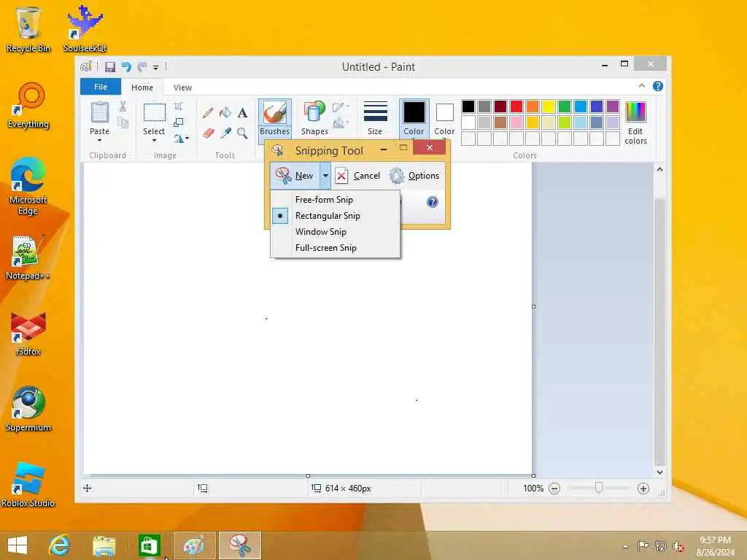Select the Fill with color bucket tool
This screenshot has width=747, height=560.
pyautogui.click(x=225, y=113)
